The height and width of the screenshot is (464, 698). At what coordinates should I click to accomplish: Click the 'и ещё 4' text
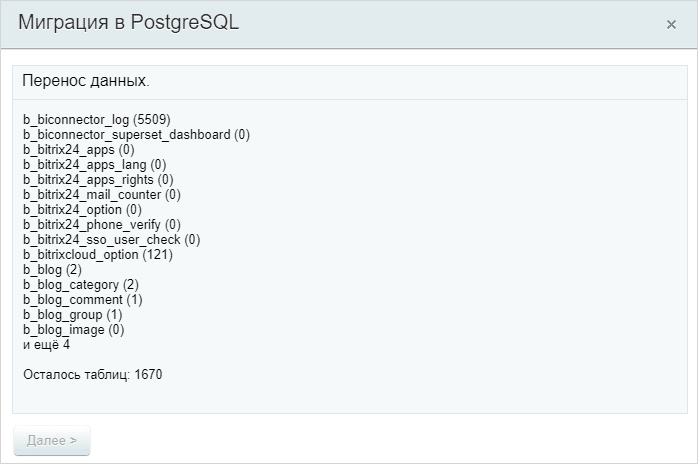[46, 345]
